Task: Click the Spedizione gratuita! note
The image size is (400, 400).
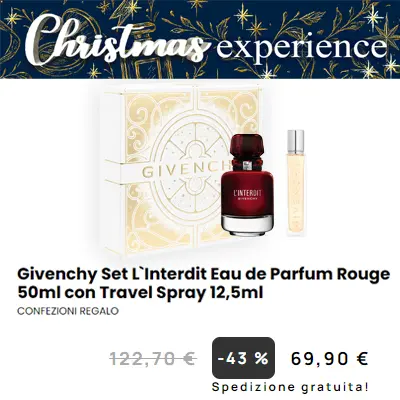Action: [290, 387]
